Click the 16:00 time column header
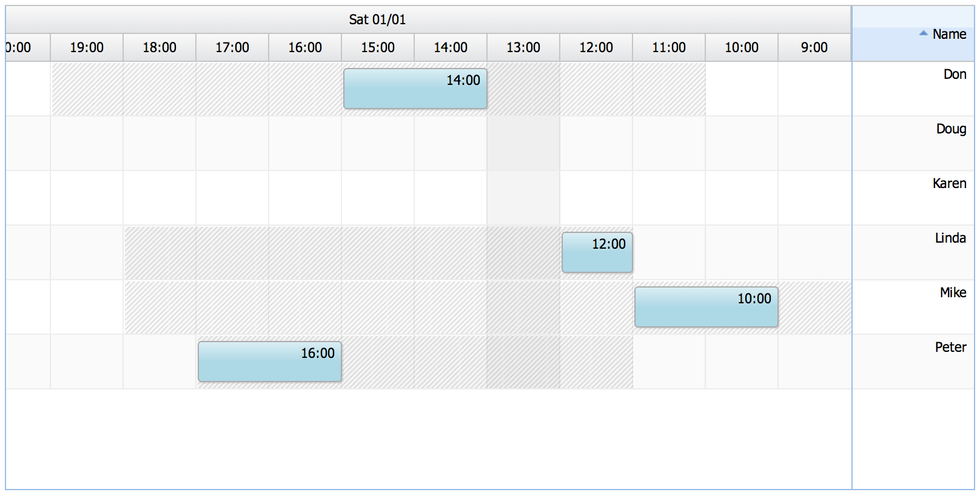The width and height of the screenshot is (980, 495). click(305, 47)
